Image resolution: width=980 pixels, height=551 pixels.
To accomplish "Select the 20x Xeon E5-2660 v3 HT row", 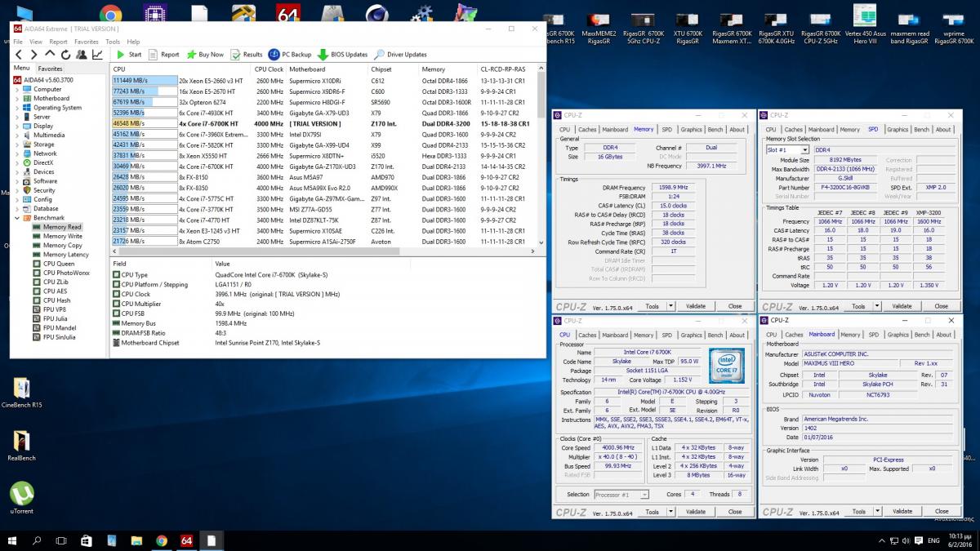I will click(x=324, y=81).
